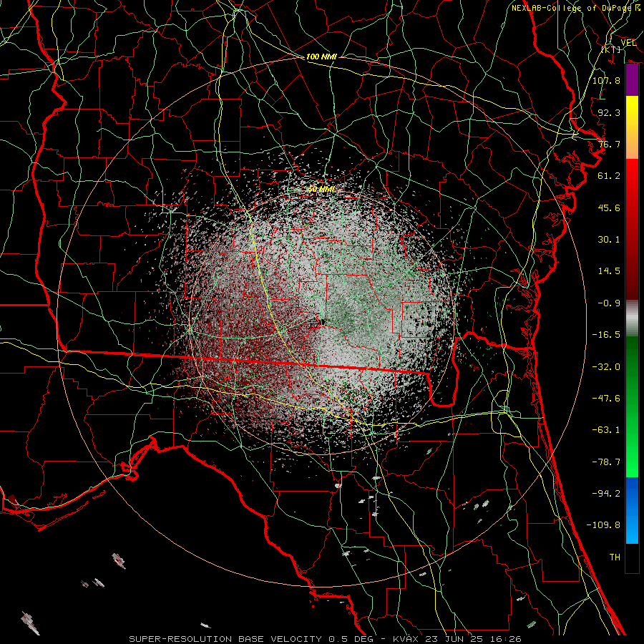The height and width of the screenshot is (644, 644).
Task: Click the 30.1 legend value
Action: [609, 240]
